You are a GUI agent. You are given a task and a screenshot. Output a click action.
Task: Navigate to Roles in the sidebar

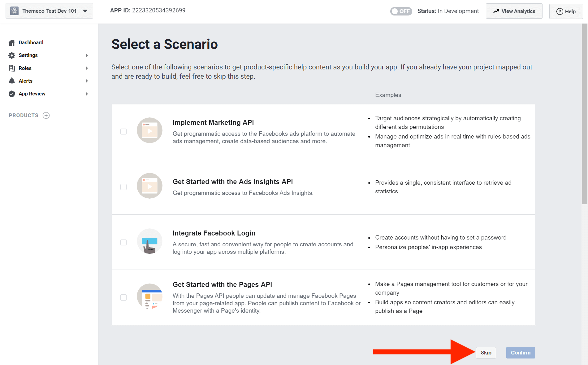[x=25, y=68]
